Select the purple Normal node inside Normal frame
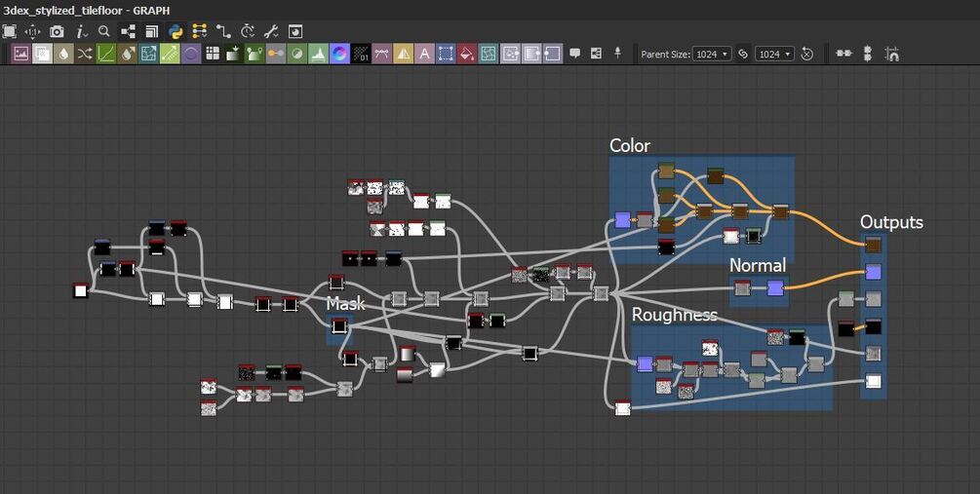This screenshot has width=980, height=494. [774, 287]
